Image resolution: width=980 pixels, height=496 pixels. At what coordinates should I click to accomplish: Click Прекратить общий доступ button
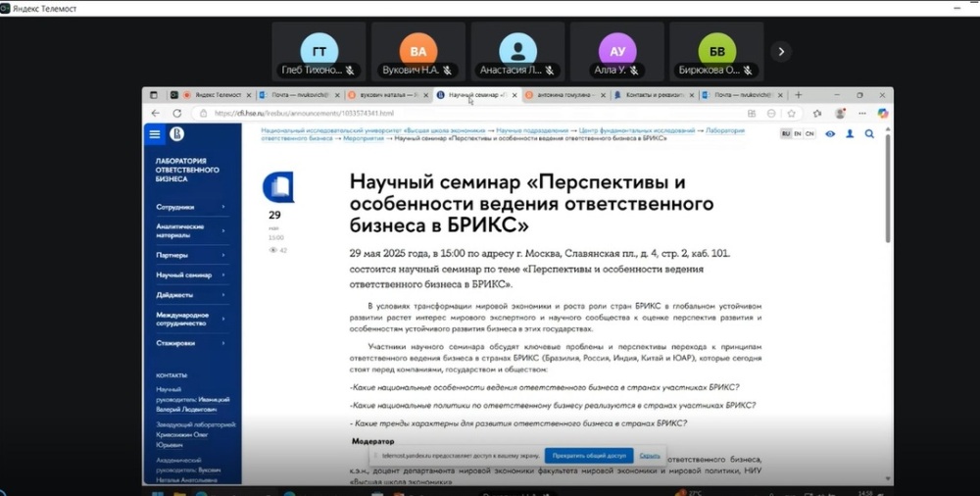click(589, 456)
